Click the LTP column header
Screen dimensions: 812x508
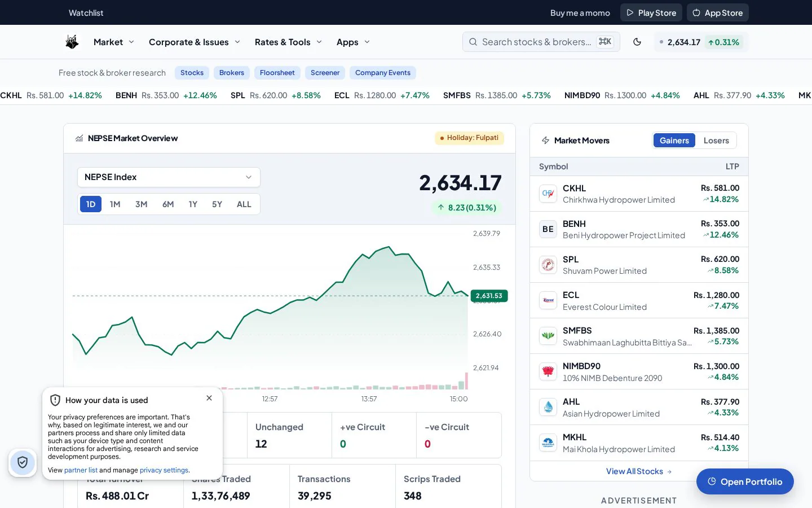click(732, 167)
